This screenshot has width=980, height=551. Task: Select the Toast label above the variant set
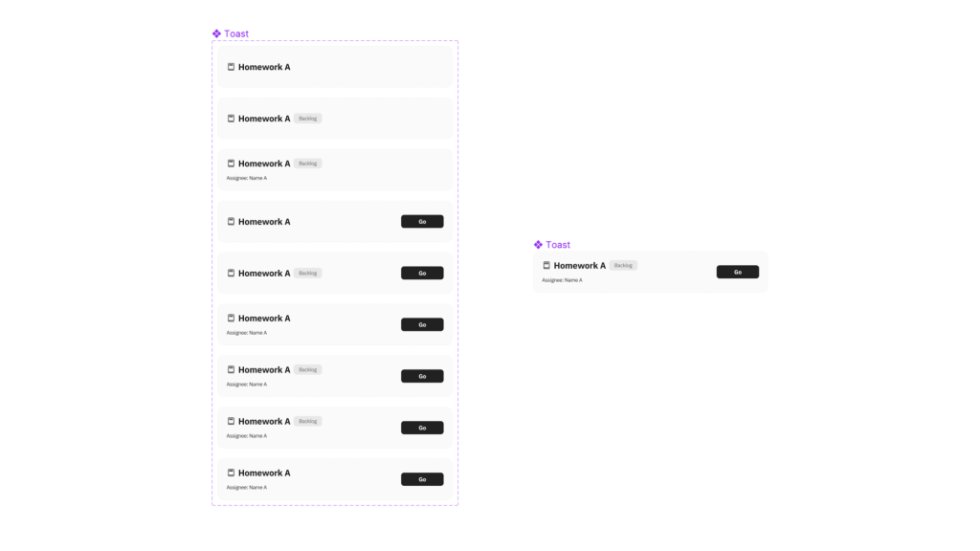tap(236, 33)
